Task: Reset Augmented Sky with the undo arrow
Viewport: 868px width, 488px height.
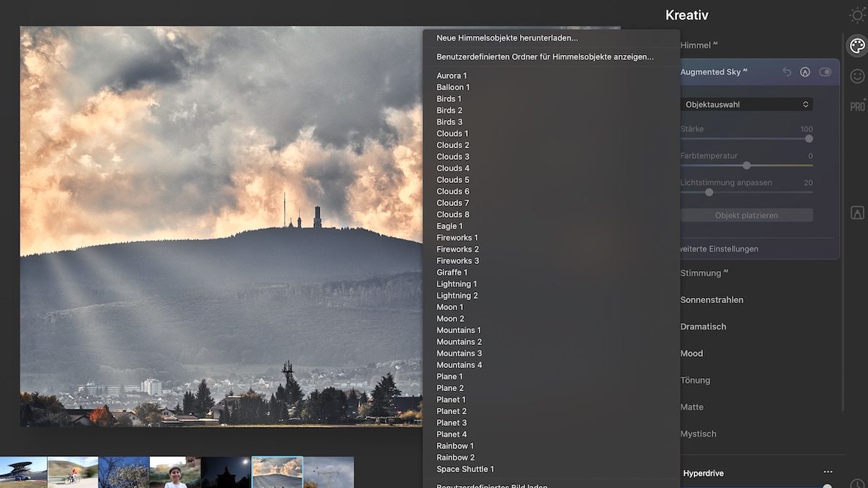Action: pos(787,72)
